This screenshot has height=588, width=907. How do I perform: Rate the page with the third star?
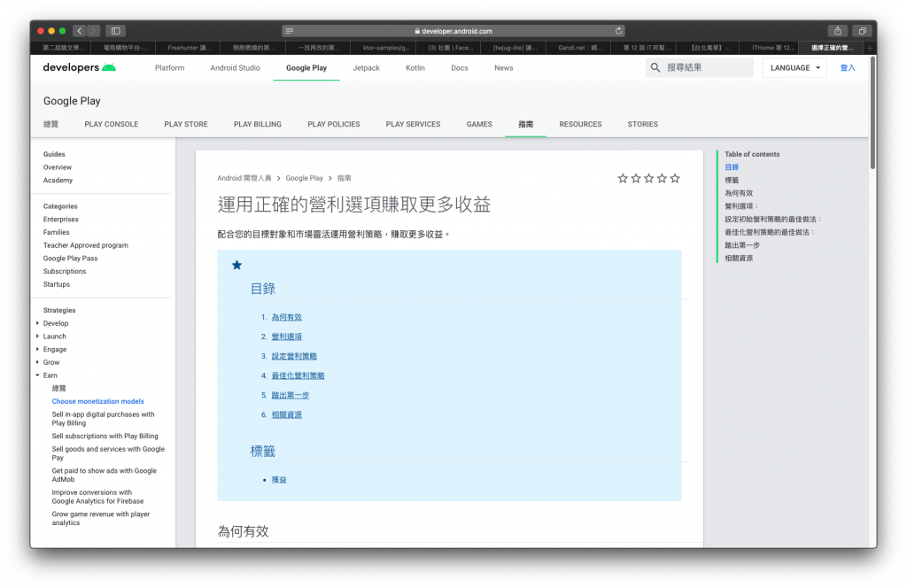coord(648,178)
